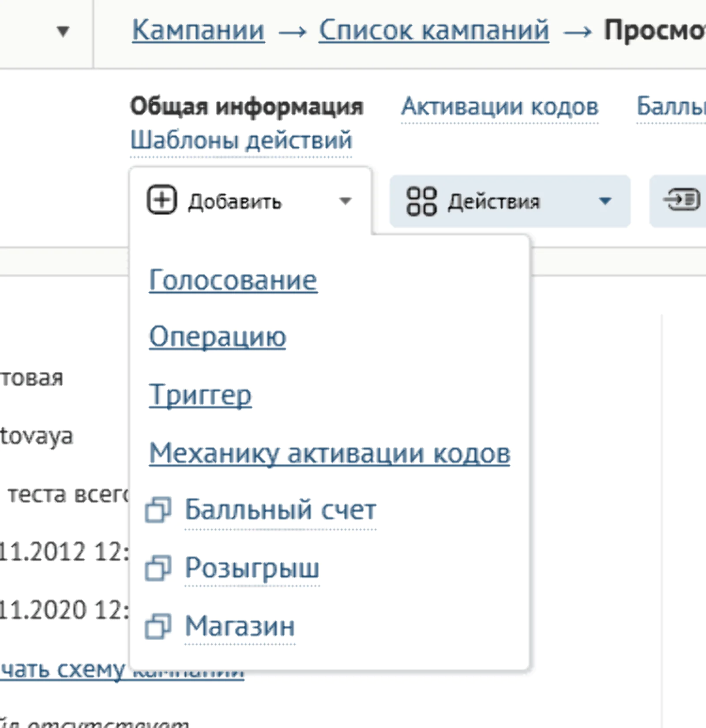This screenshot has width=706, height=728.
Task: Open the top-left dropdown triangle
Action: pyautogui.click(x=64, y=31)
